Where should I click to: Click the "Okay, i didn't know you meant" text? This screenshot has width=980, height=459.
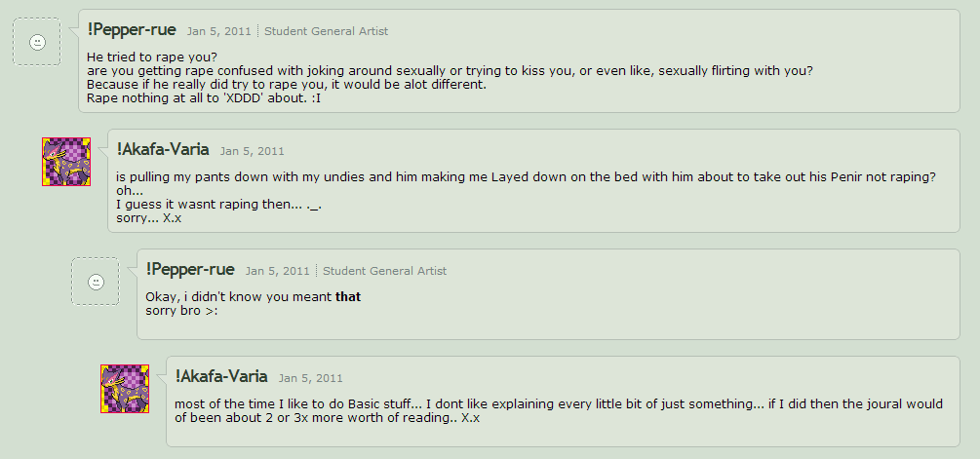(239, 296)
